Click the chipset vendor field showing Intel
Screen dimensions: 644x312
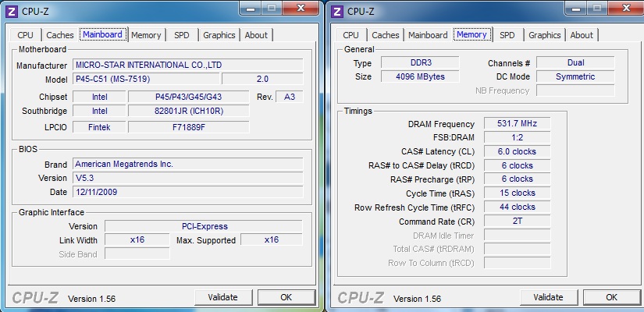99,97
